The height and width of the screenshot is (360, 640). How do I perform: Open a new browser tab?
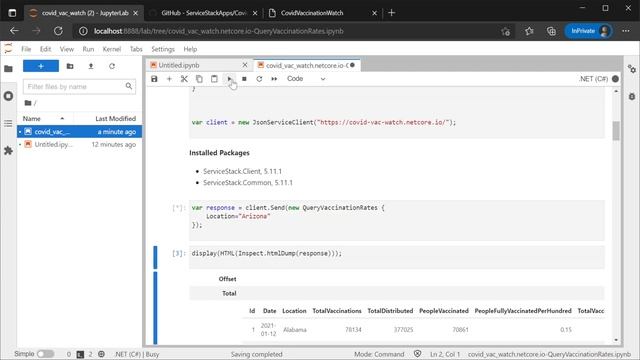coord(391,13)
